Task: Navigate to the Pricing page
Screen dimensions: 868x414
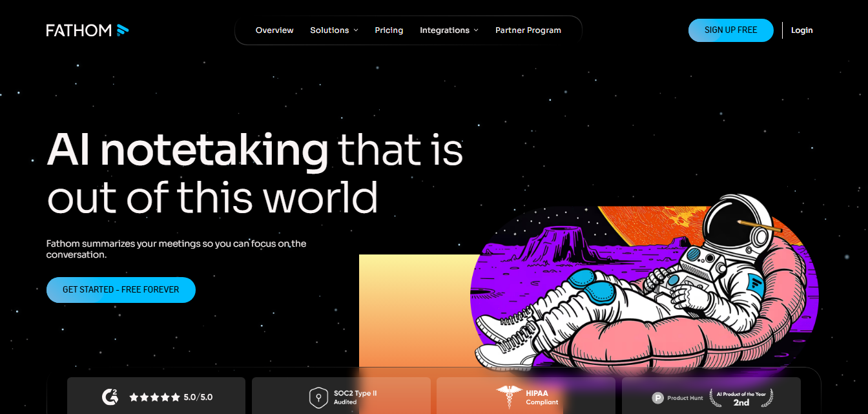Action: (x=389, y=30)
